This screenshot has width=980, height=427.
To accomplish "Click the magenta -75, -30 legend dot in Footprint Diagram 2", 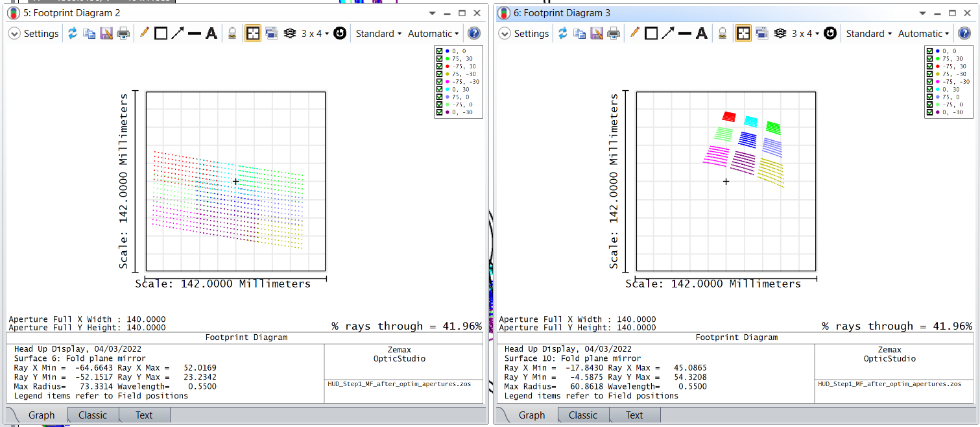I will (447, 82).
